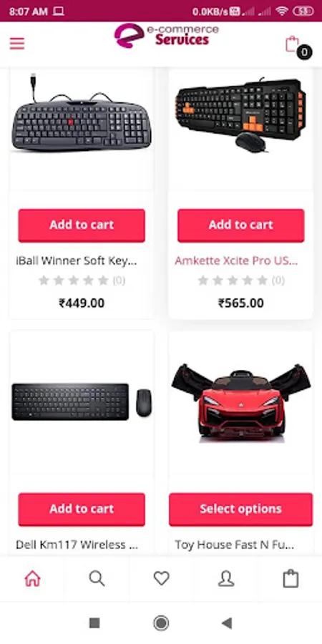Go to Home in bottom navigation
Viewport: 322px width, 644px height.
(x=32, y=578)
